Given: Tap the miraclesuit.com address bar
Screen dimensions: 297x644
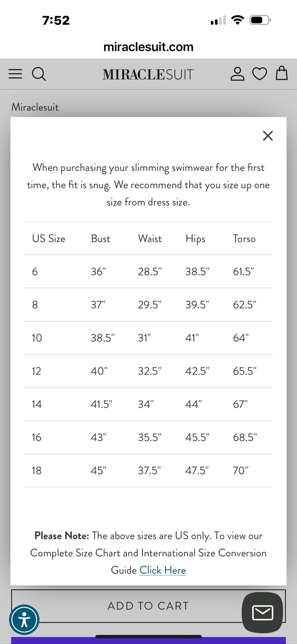Looking at the screenshot, I should point(148,47).
